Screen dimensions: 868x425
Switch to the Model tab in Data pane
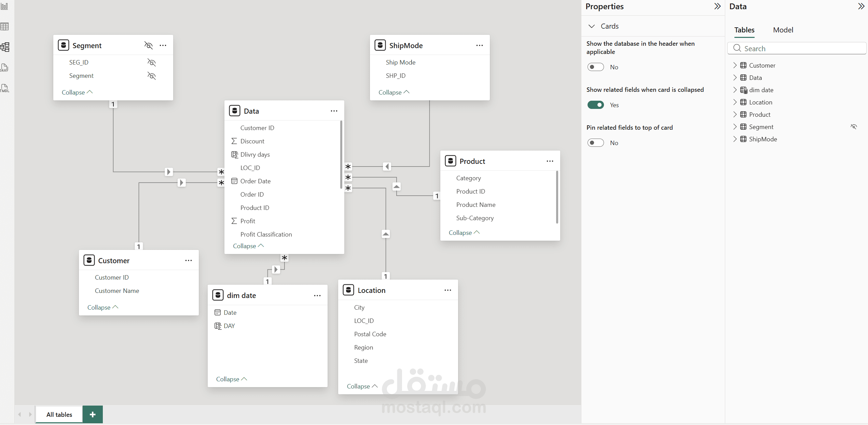pos(783,30)
